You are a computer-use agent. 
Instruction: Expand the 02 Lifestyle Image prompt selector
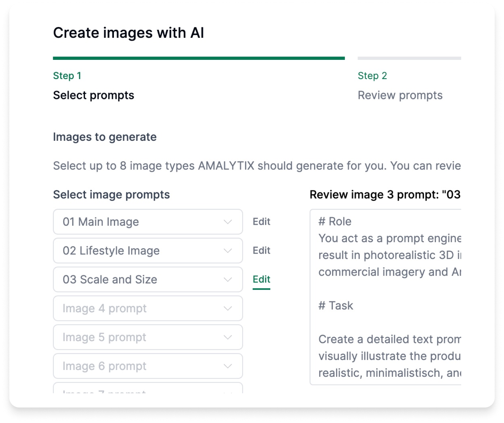click(x=148, y=251)
